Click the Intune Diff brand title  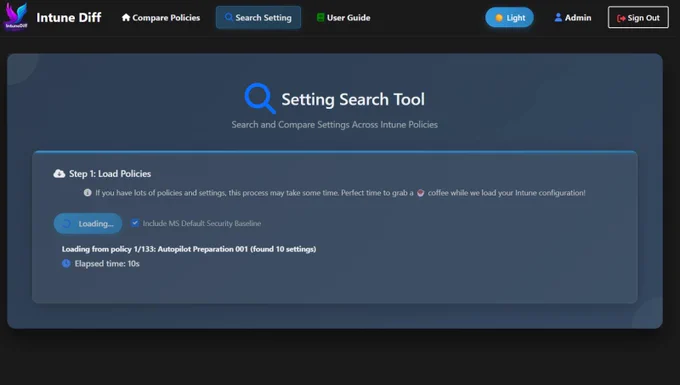tap(69, 17)
